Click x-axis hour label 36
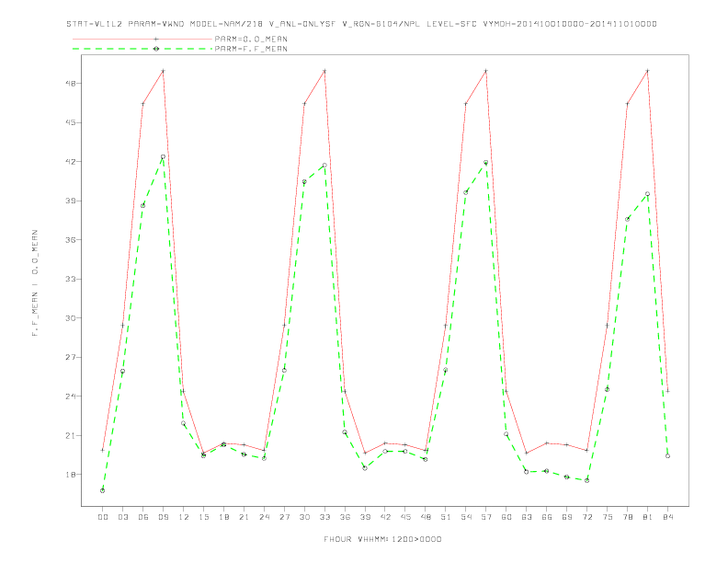Screen dimensions: 728x563 pos(345,517)
